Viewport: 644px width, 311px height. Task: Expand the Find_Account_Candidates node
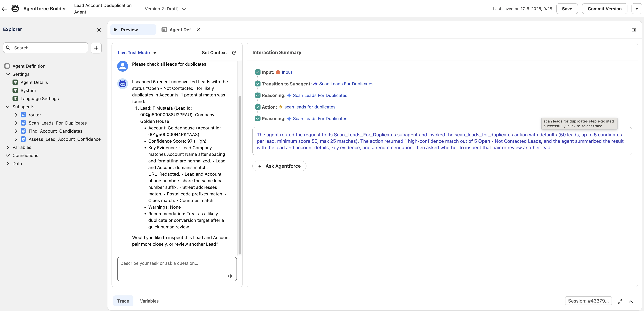[16, 131]
